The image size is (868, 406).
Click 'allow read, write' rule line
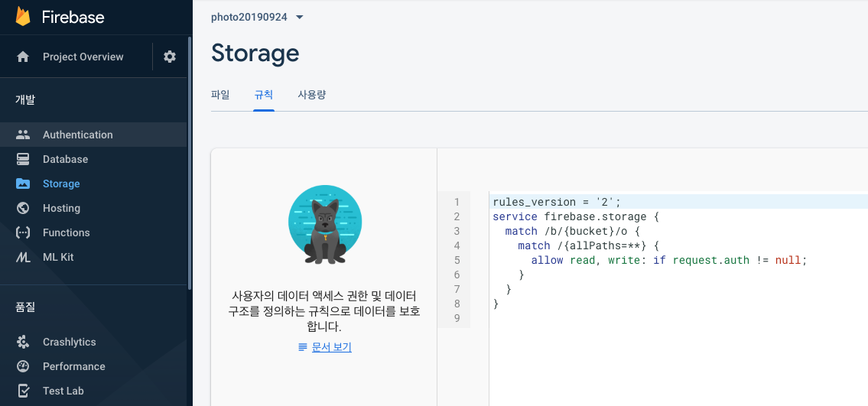coord(669,260)
